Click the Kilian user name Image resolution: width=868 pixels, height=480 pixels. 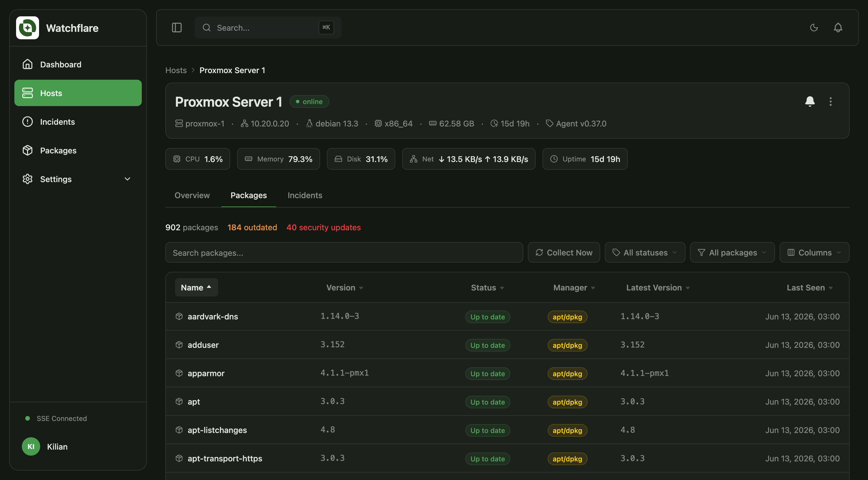[57, 446]
